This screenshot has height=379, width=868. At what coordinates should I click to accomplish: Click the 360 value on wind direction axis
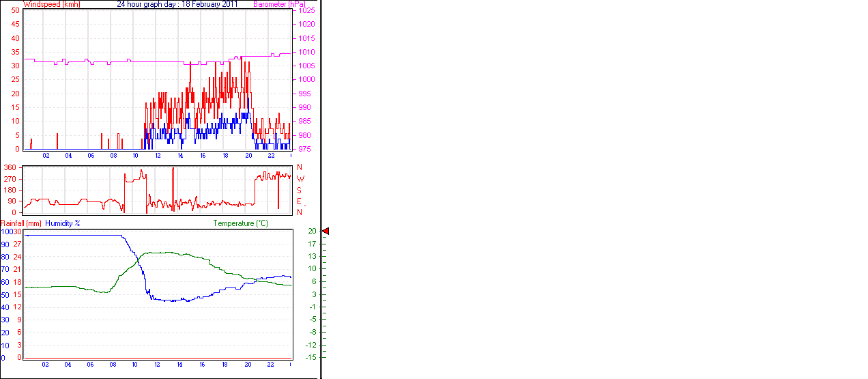(x=10, y=167)
